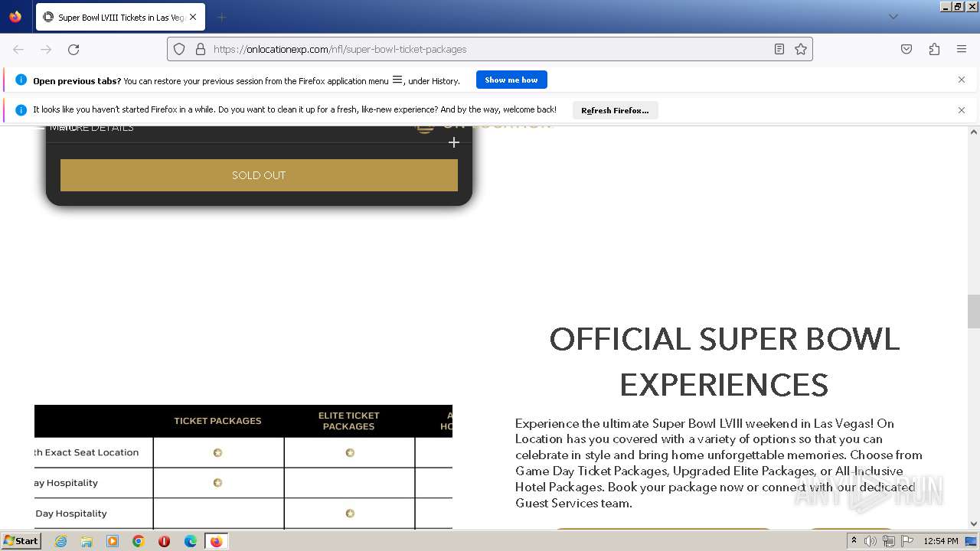Viewport: 980px width, 551px height.
Task: Click the star icon in the 'ay Hospitality' row
Action: click(x=217, y=483)
